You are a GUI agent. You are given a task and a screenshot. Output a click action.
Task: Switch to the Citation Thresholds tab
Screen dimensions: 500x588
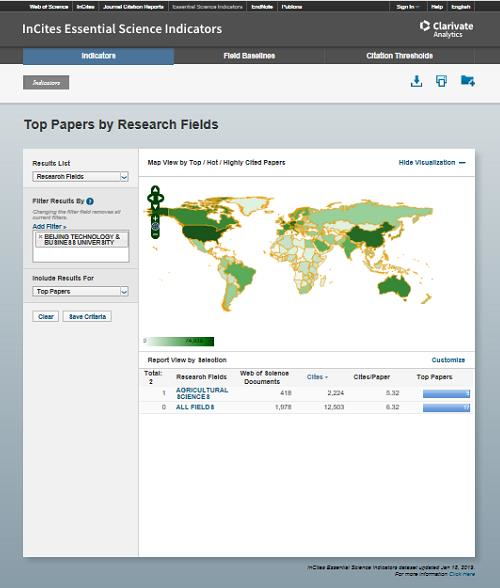pos(399,56)
